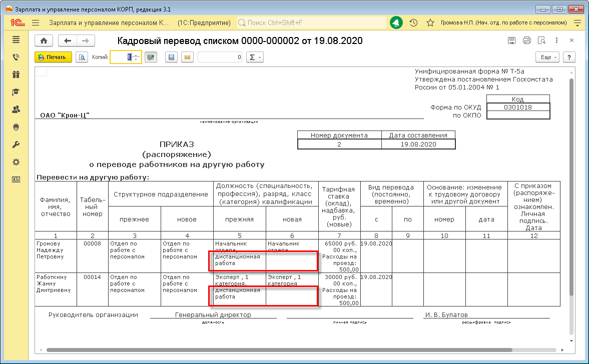Open the personnel people section in sidebar
The width and height of the screenshot is (589, 364).
point(16,109)
